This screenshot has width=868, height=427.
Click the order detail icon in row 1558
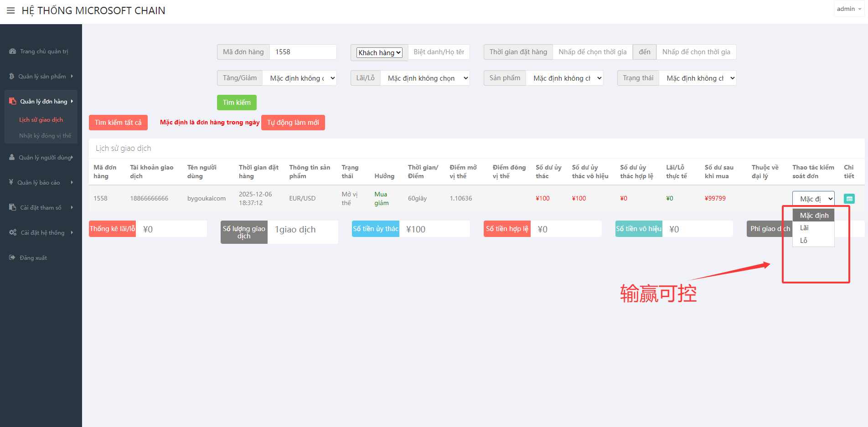849,199
